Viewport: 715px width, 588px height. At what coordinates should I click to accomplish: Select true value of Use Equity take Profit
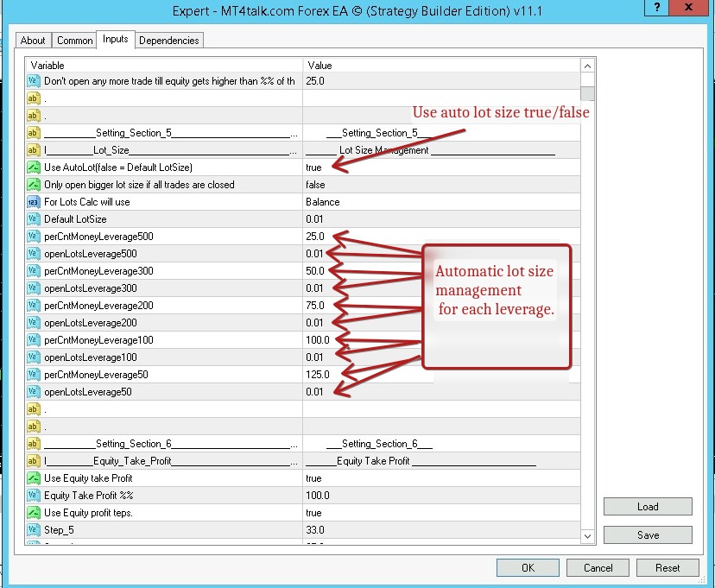point(313,478)
